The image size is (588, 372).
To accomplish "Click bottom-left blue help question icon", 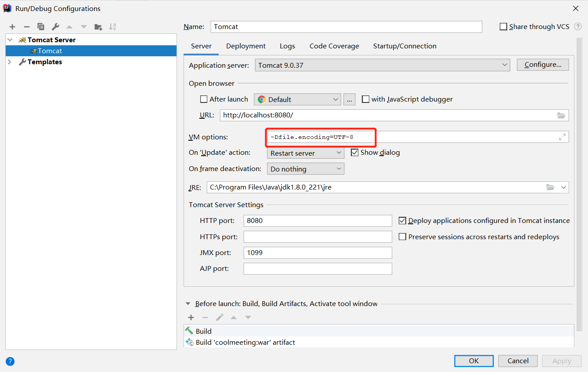I will coord(10,361).
